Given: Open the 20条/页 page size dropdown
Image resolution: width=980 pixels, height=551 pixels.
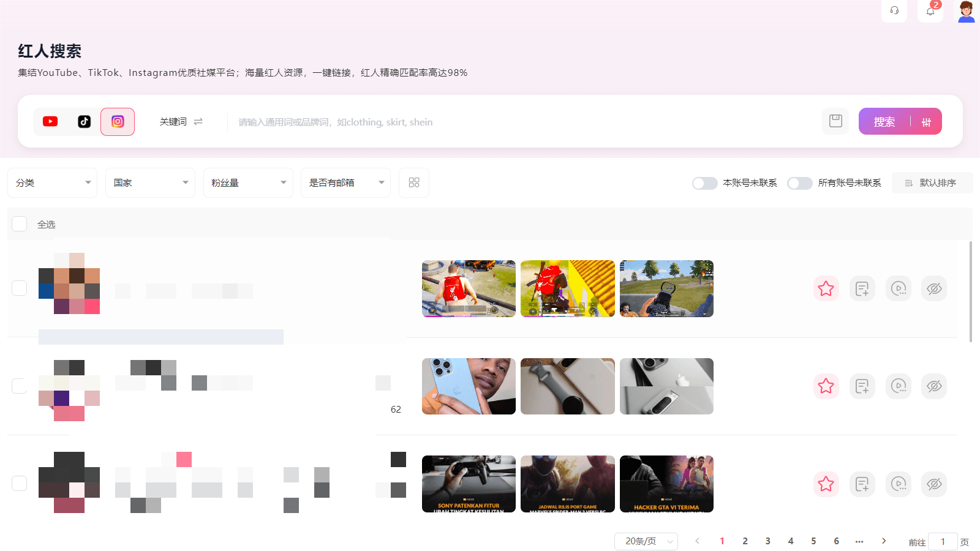Looking at the screenshot, I should [646, 541].
